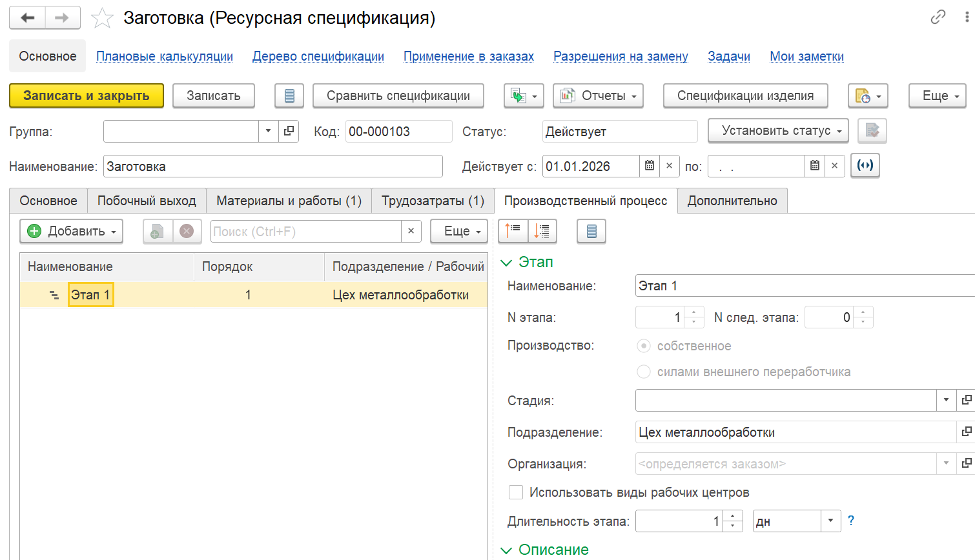Click the icon right of Установить статус
The width and height of the screenshot is (975, 560).
[x=872, y=130]
